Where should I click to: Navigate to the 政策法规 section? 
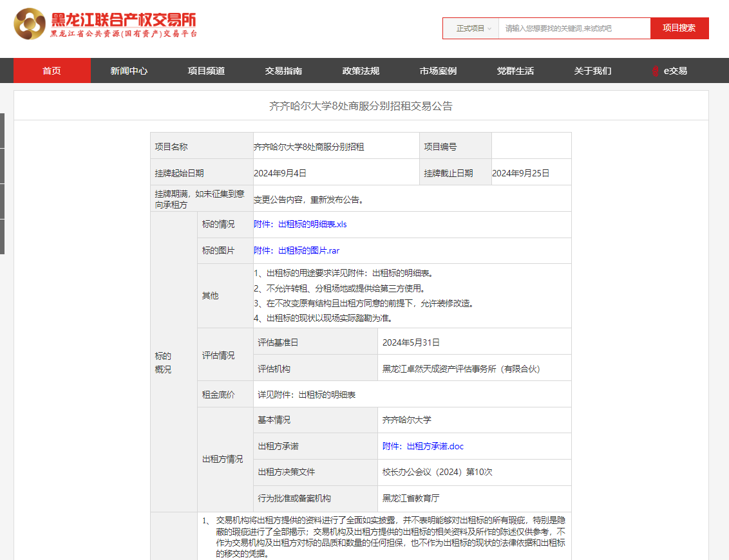[361, 71]
